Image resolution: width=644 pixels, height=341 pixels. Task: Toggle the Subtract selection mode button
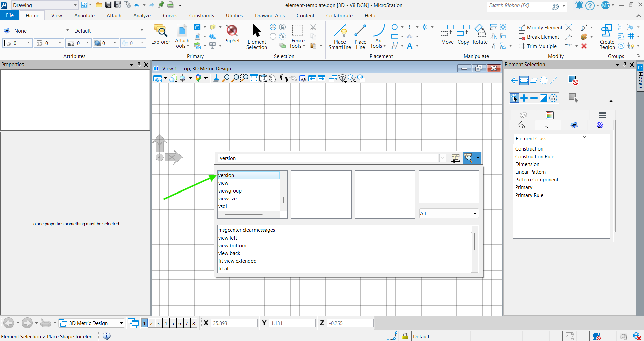tap(534, 98)
